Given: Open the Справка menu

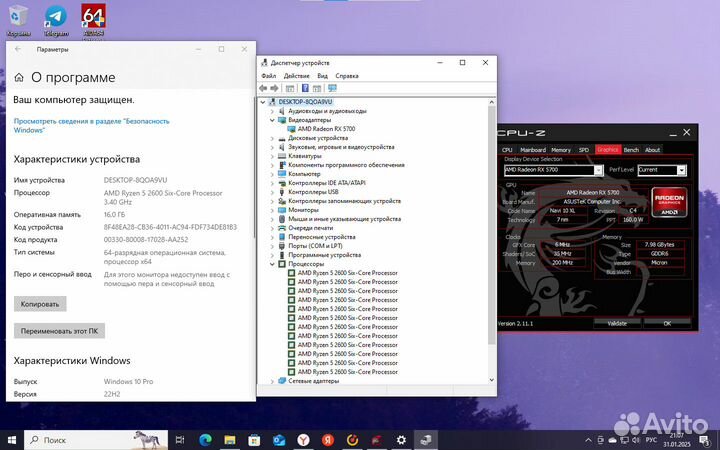Looking at the screenshot, I should [347, 76].
